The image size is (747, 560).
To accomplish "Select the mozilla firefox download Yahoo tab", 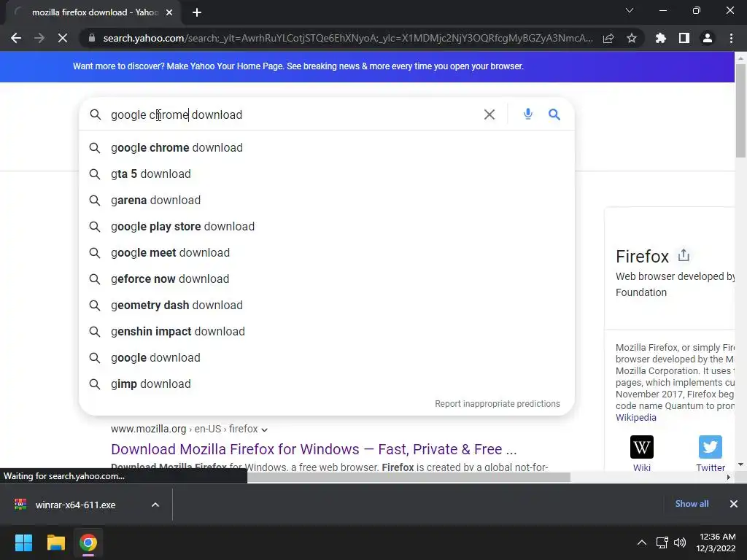I will [93, 12].
